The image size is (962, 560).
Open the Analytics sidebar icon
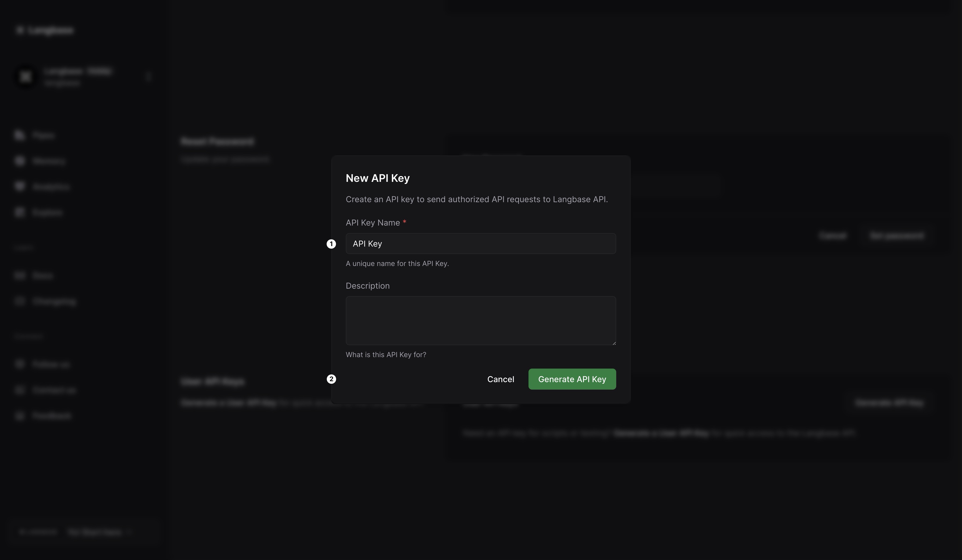point(19,186)
